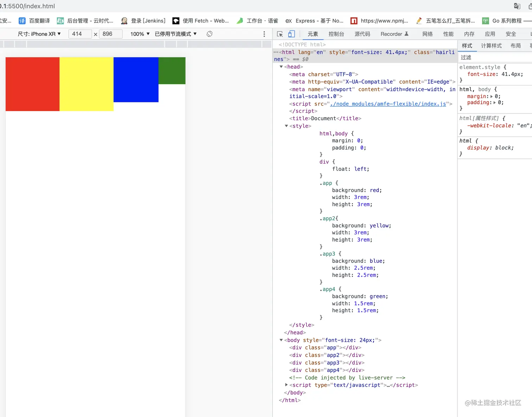532x417 pixels.
Task: Open the 百度翻译 bookmark
Action: coord(34,21)
